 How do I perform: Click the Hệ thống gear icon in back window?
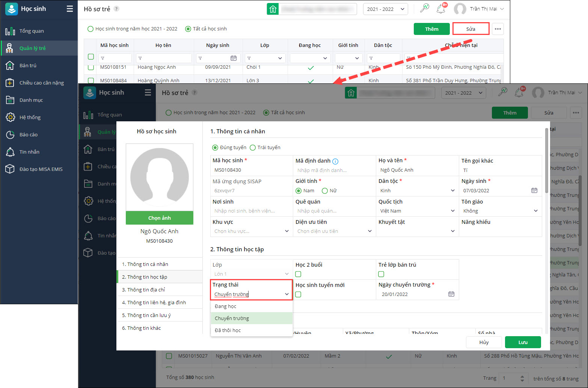pyautogui.click(x=10, y=117)
